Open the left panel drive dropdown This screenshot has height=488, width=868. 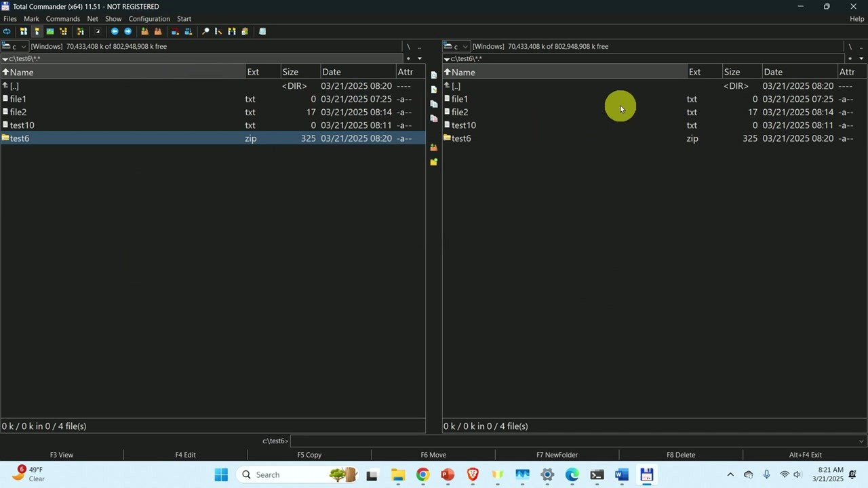click(25, 46)
